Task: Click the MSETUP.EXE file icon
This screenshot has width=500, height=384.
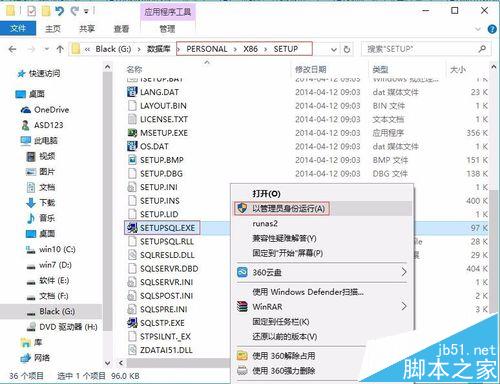Action: 132,133
